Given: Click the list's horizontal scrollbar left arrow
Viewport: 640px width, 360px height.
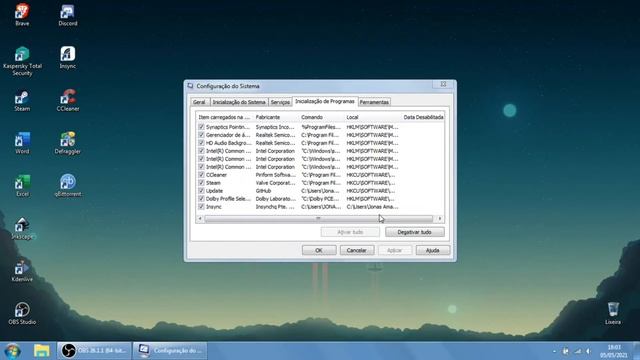Looking at the screenshot, I should click(200, 219).
